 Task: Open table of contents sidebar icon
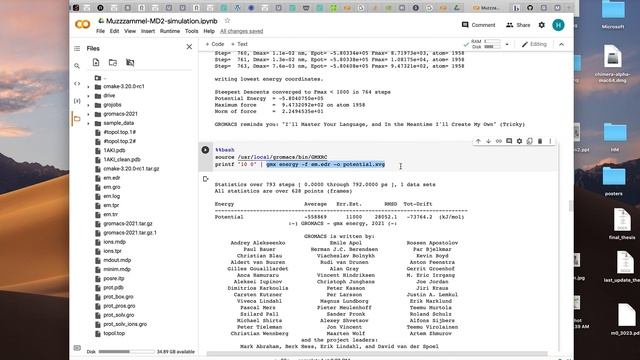coord(77,49)
